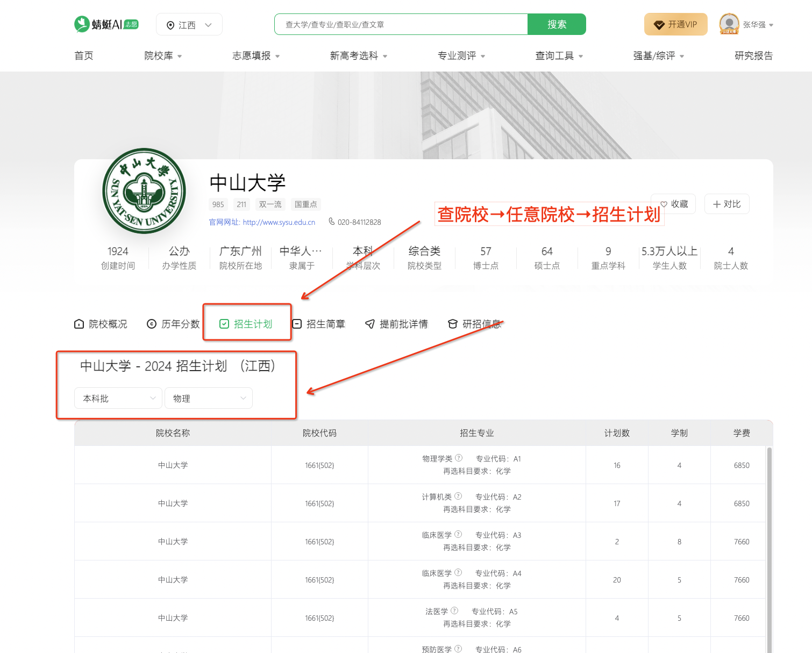Image resolution: width=812 pixels, height=653 pixels.
Task: Click the 开通VIP button
Action: coord(676,24)
